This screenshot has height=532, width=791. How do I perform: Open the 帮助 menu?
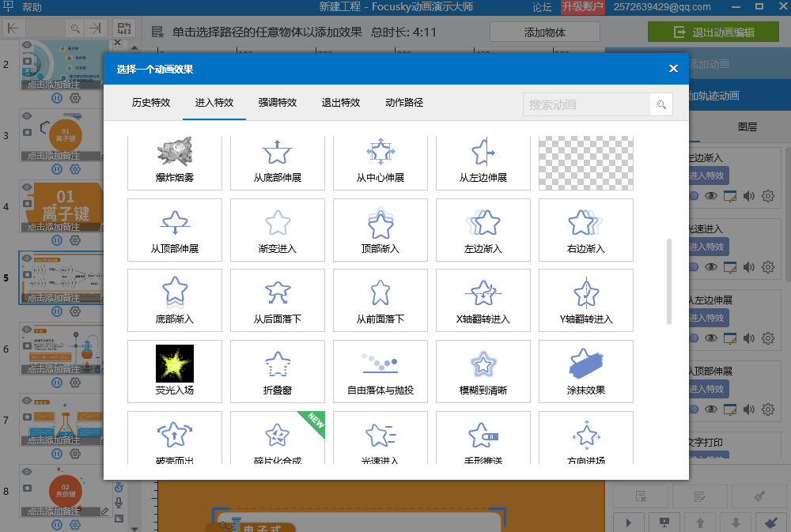tap(32, 7)
